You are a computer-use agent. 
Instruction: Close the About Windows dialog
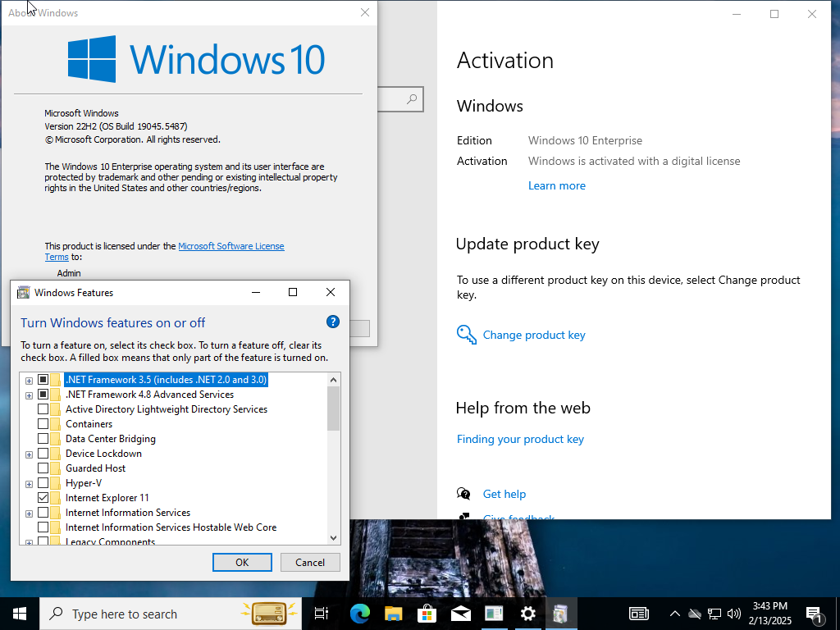[365, 12]
